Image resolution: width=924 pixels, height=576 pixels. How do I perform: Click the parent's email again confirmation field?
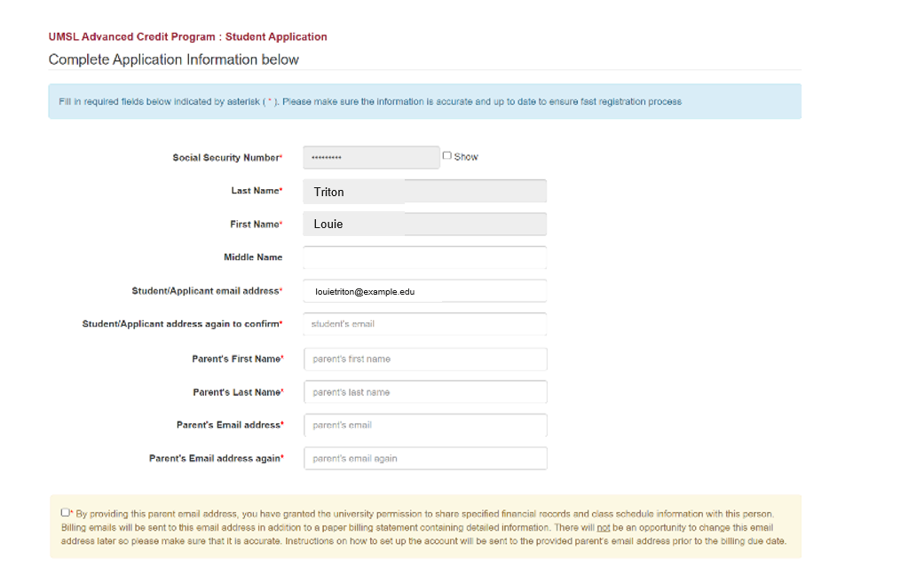(x=424, y=458)
